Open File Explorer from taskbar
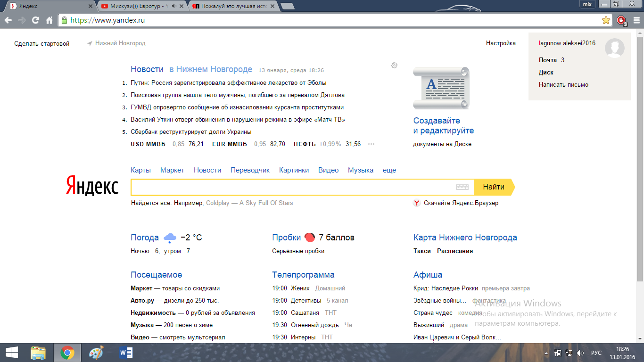 tap(38, 352)
